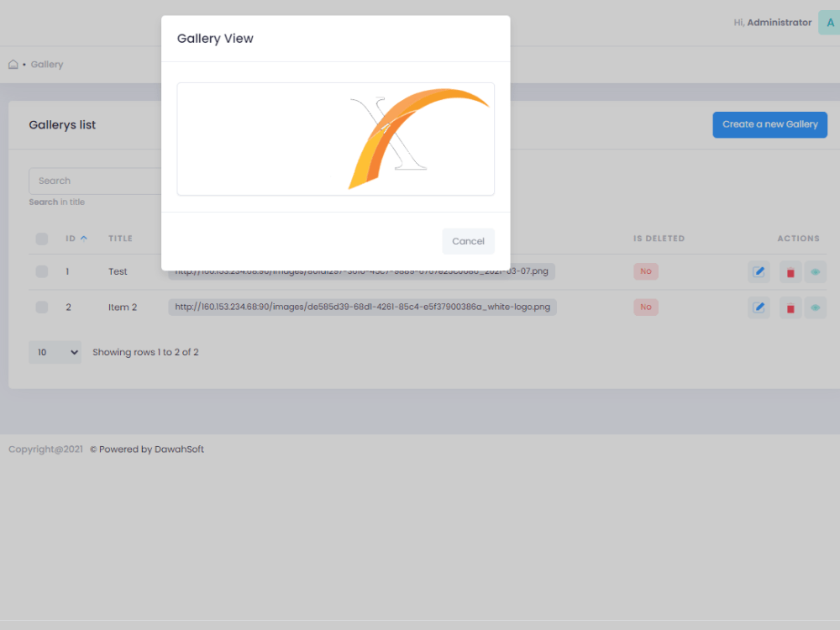840x630 pixels.
Task: Create a new Gallery
Action: (x=769, y=124)
